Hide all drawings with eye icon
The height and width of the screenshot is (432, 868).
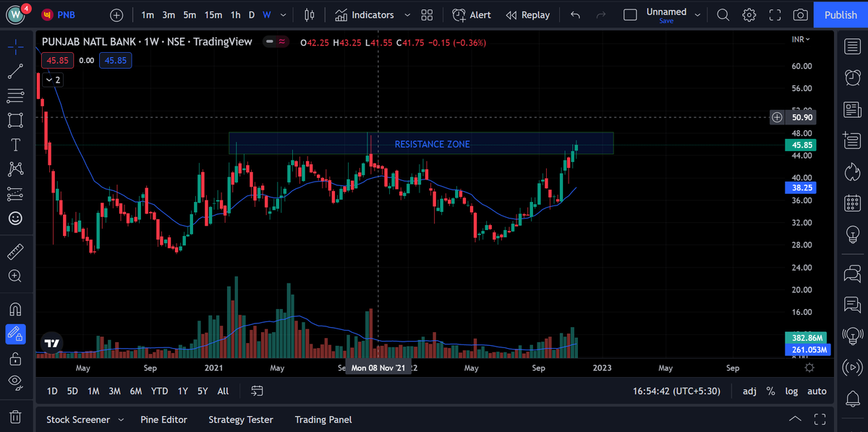(15, 382)
